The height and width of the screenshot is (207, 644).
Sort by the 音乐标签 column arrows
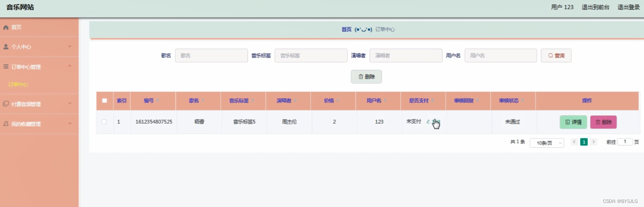252,101
